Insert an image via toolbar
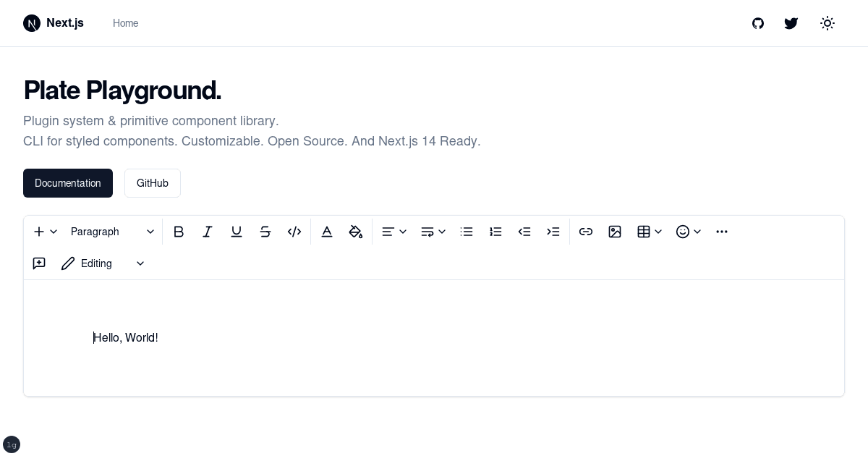The image size is (868, 456). click(x=615, y=232)
